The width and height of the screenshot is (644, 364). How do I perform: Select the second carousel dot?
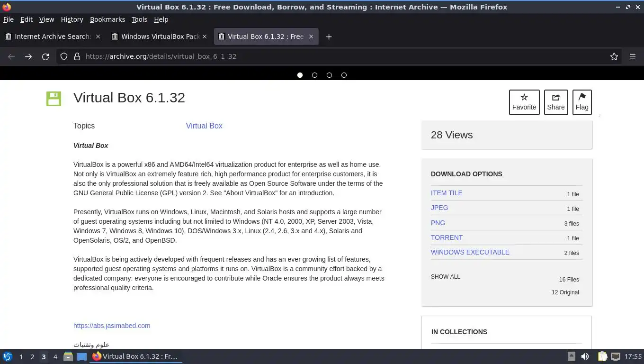pos(314,75)
